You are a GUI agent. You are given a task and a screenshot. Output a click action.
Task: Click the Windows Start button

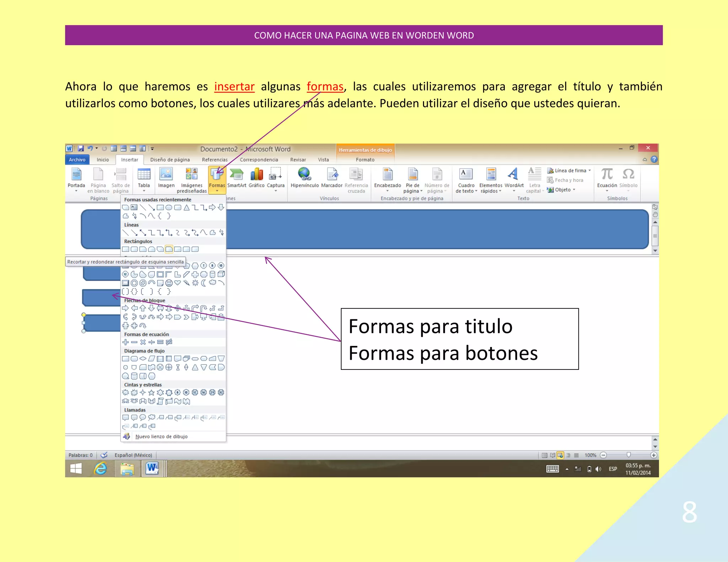tap(76, 469)
